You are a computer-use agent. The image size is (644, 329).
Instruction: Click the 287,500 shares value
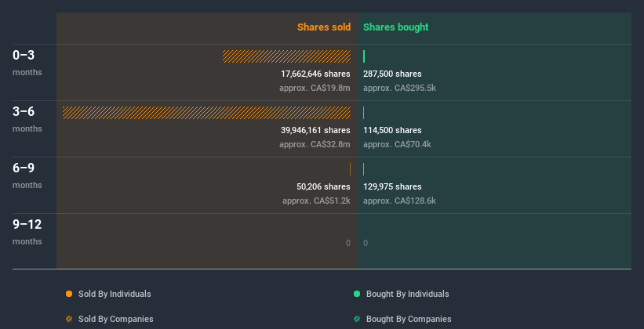click(x=392, y=74)
